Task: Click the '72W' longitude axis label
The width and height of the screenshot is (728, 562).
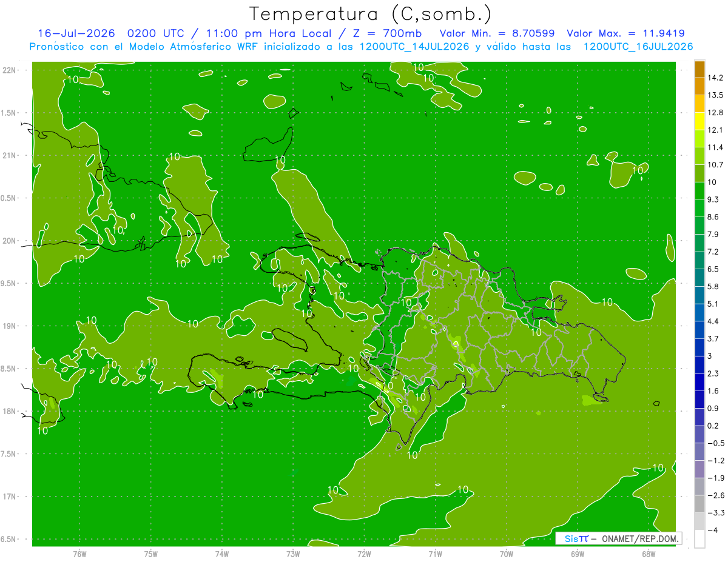Action: pos(364,554)
